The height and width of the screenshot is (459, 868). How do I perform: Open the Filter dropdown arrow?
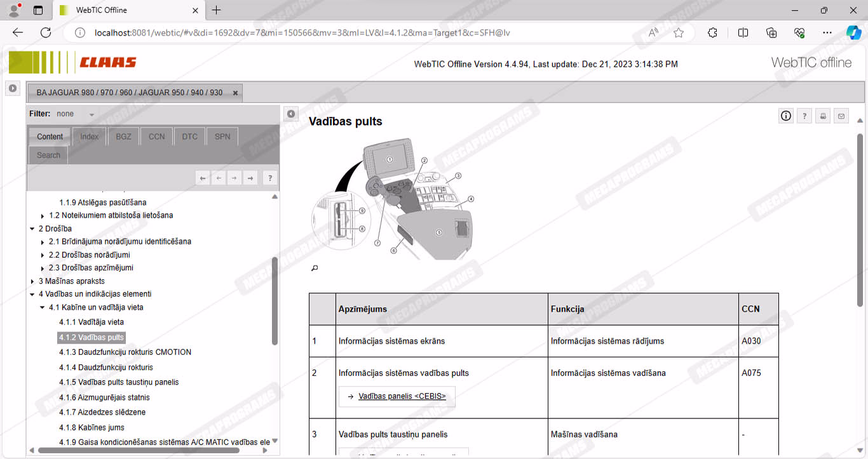click(x=92, y=115)
